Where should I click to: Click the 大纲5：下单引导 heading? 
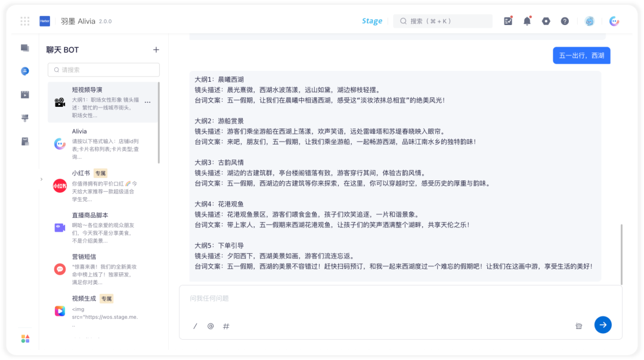pos(219,245)
